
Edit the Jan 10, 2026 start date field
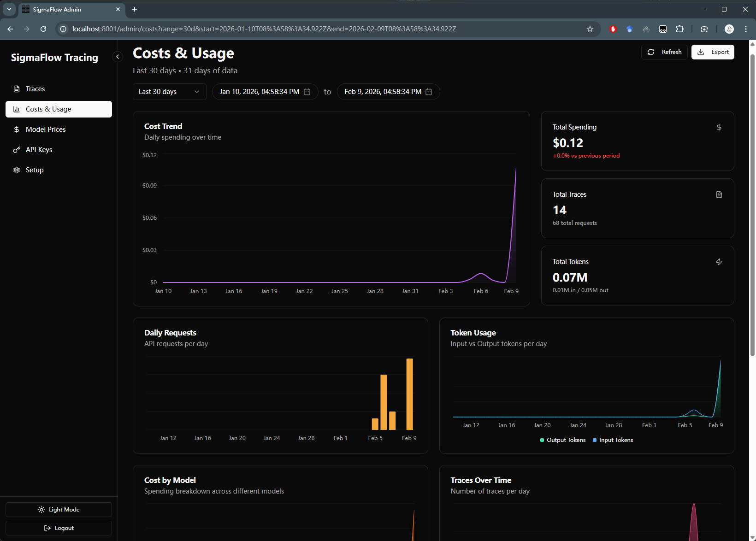coord(265,92)
